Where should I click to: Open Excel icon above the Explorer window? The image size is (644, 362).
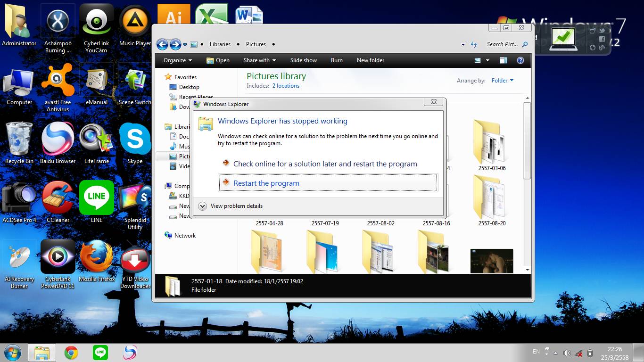tap(212, 14)
